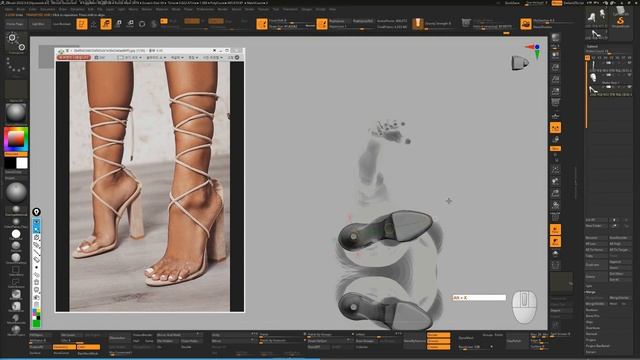640x360 pixels.
Task: Click the Rename subtool button
Action: tap(596, 238)
